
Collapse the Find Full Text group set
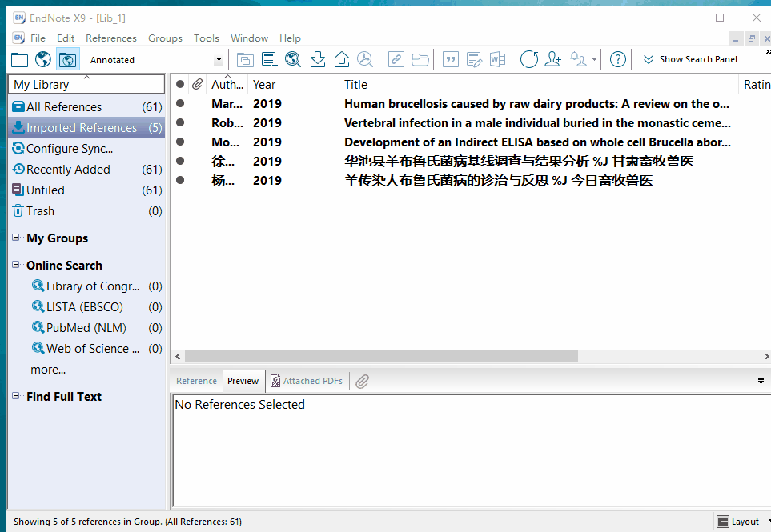point(16,396)
